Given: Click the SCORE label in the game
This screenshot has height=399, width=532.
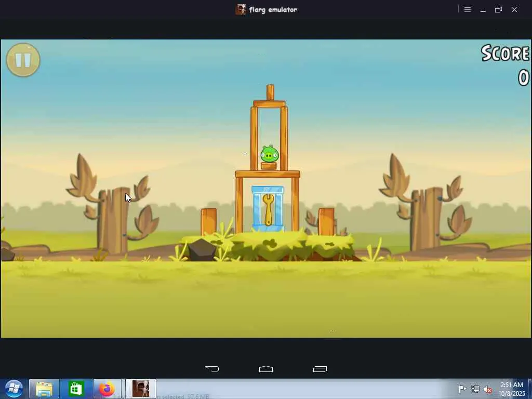Looking at the screenshot, I should (505, 54).
